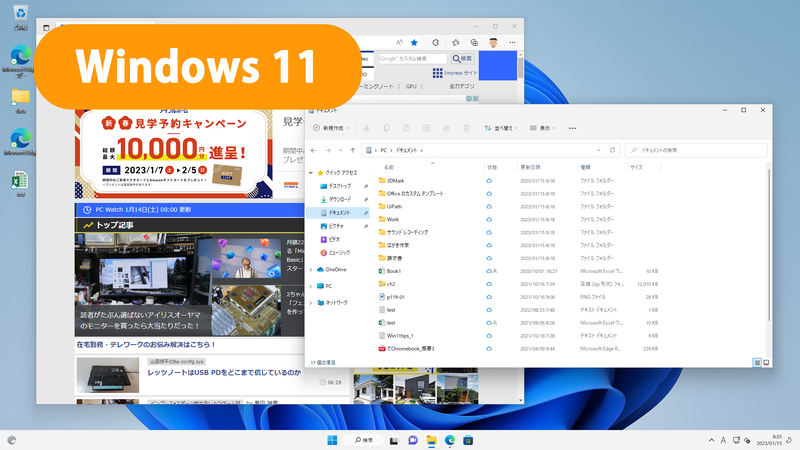Image resolution: width=800 pixels, height=450 pixels.
Task: Click the Copy icon in Explorer toolbar
Action: (387, 128)
